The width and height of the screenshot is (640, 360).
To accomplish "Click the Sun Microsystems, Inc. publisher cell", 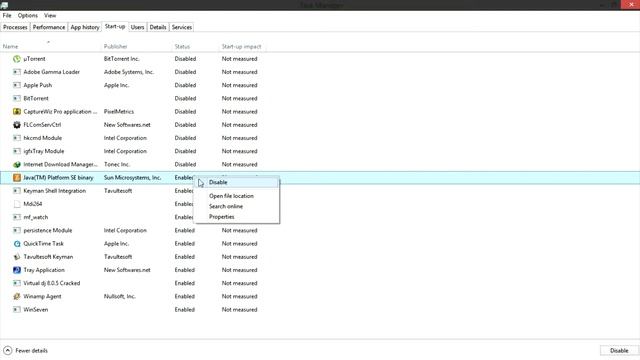I will pyautogui.click(x=132, y=178).
